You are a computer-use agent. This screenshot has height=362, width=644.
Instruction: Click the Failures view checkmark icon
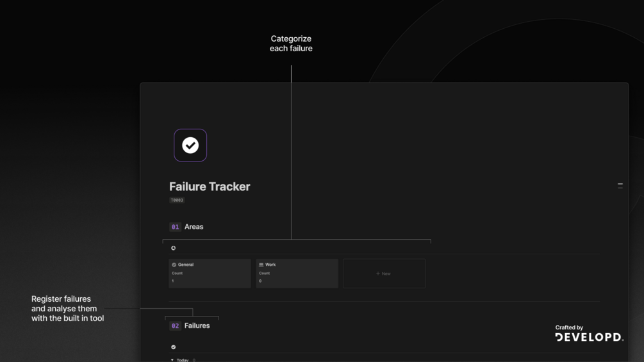[173, 347]
